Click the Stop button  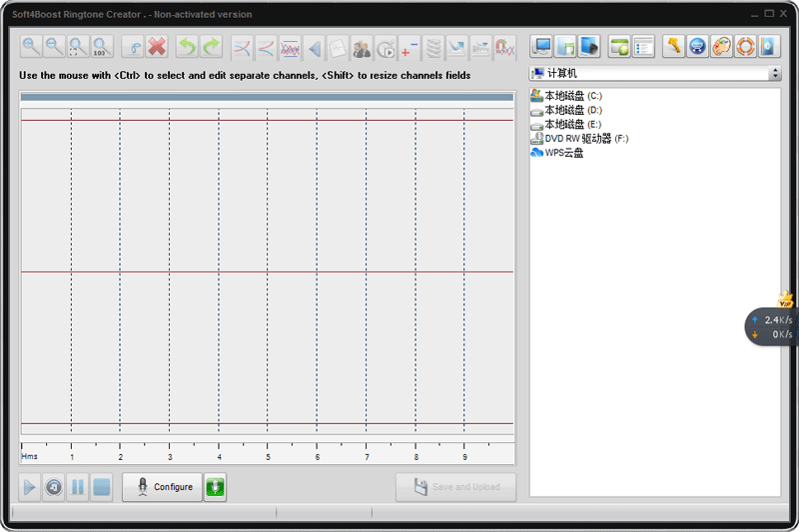click(102, 487)
